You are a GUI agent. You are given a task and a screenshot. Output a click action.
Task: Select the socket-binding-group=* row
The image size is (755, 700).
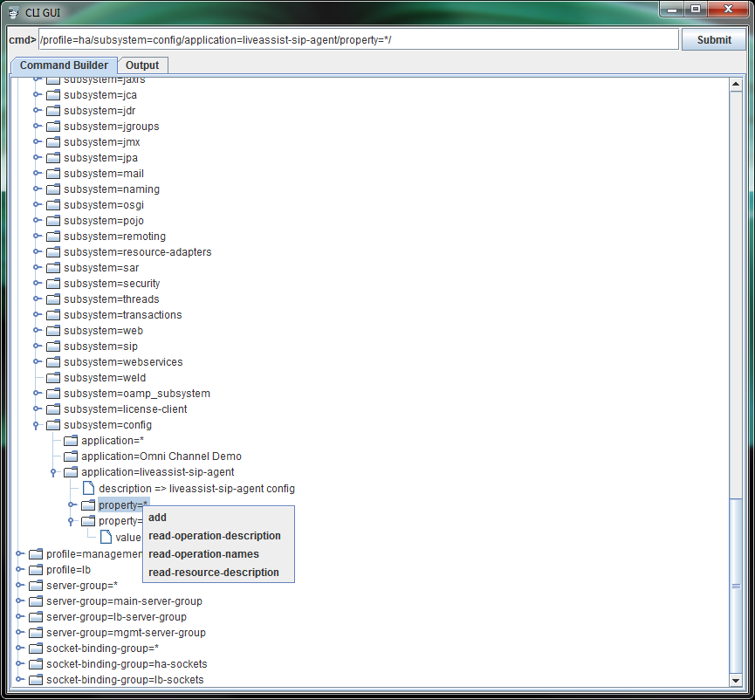point(103,649)
